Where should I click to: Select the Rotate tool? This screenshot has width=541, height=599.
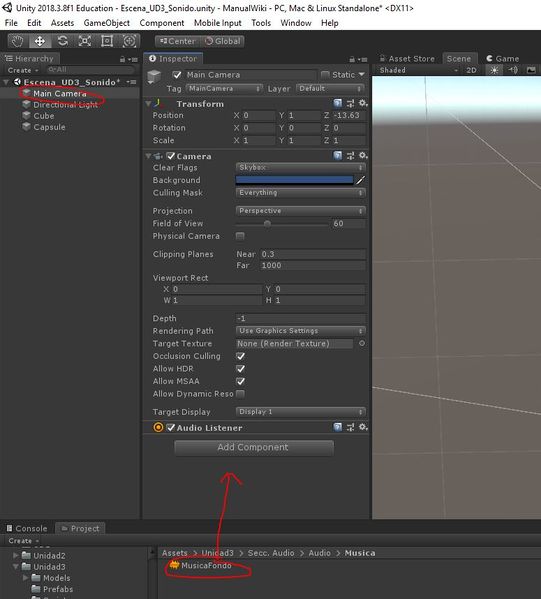click(x=62, y=41)
